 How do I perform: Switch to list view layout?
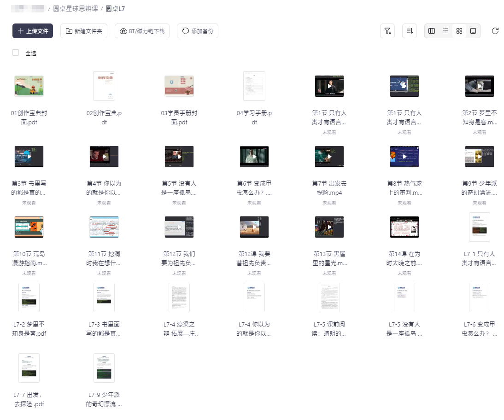tap(445, 31)
